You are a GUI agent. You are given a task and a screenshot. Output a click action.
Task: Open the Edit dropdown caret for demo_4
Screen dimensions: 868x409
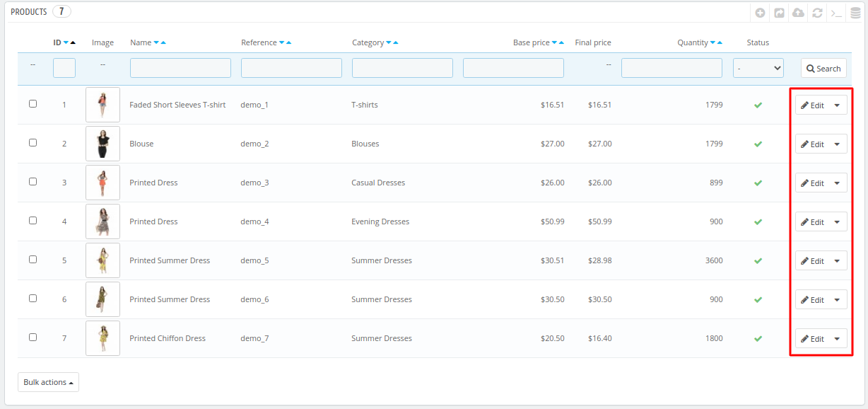pyautogui.click(x=837, y=221)
